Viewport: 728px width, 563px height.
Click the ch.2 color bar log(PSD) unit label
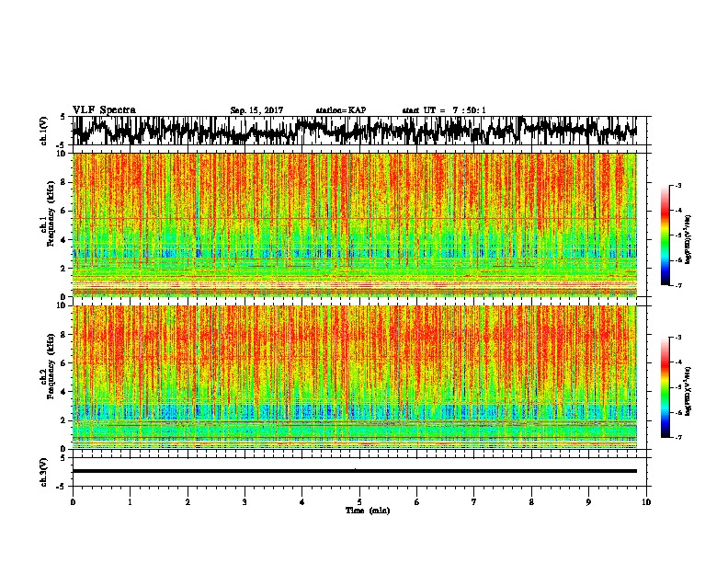[x=688, y=391]
